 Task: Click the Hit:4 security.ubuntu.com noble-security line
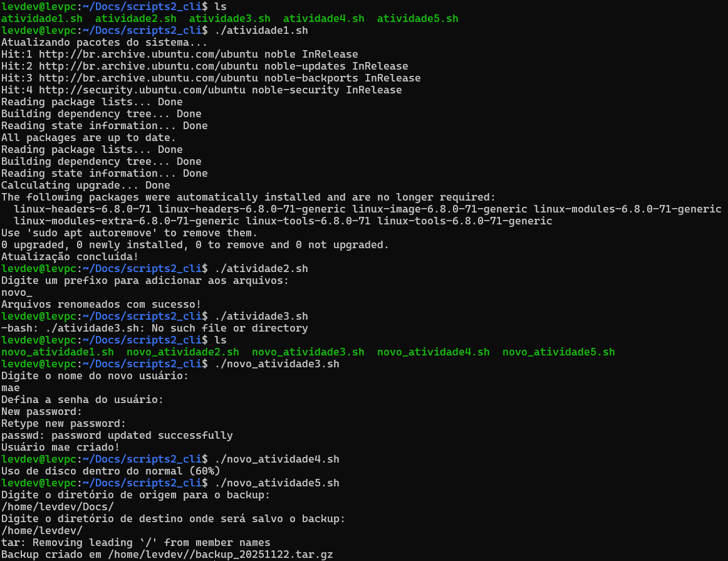pyautogui.click(x=202, y=90)
